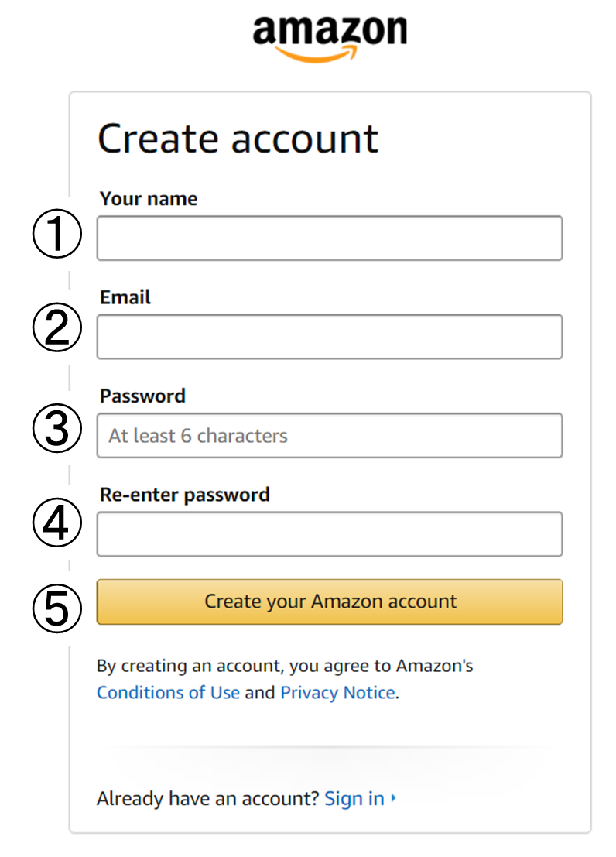Click the circled number 2 marker
Viewport: 616px width, 857px height.
coord(56,327)
